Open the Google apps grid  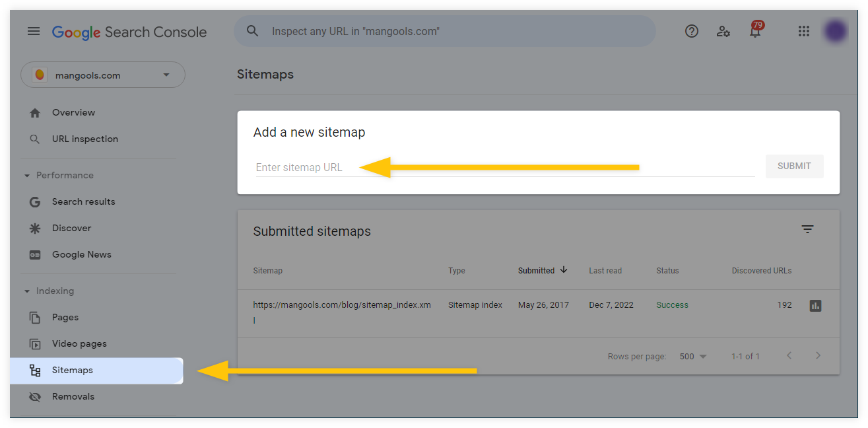[803, 31]
